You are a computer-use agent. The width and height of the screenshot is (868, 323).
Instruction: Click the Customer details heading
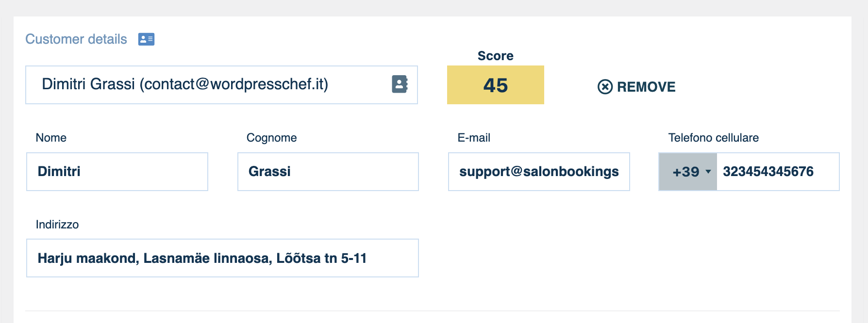pos(76,39)
